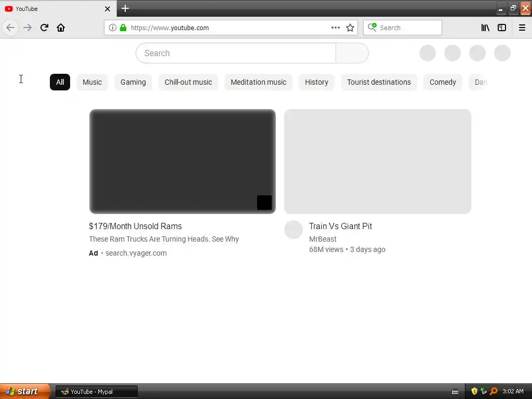Select the Meditation music chip
This screenshot has height=399, width=532.
[x=259, y=82]
